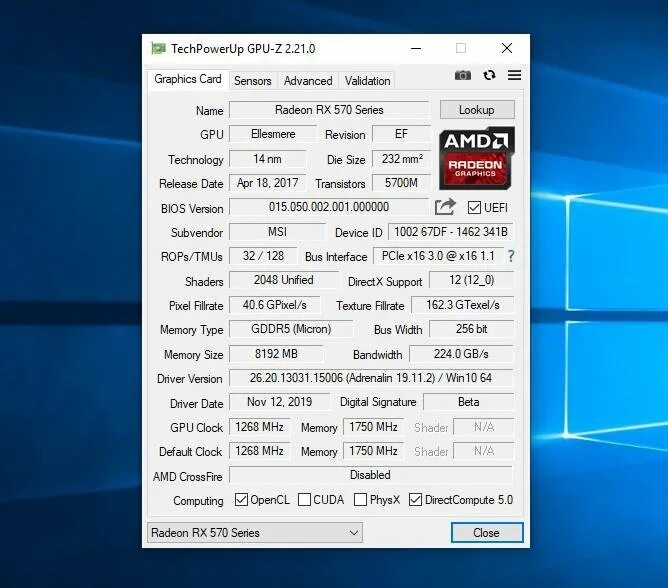
Task: Switch to the Graphics Card tab
Action: click(187, 79)
